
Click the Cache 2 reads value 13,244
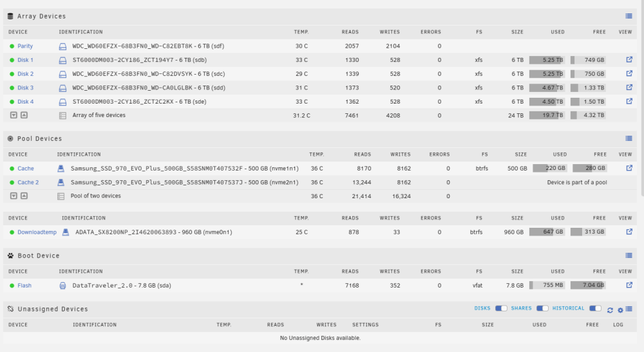click(361, 183)
